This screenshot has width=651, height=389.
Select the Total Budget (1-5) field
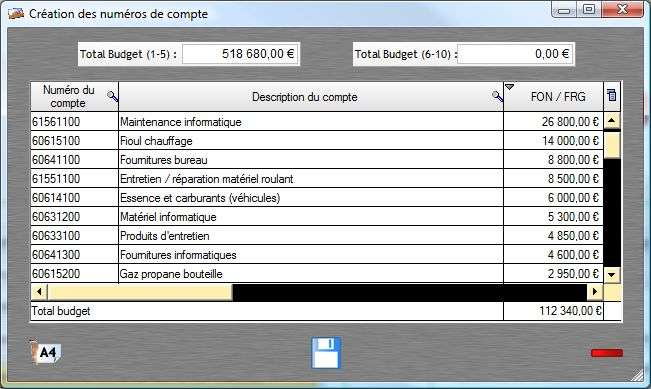tap(240, 54)
